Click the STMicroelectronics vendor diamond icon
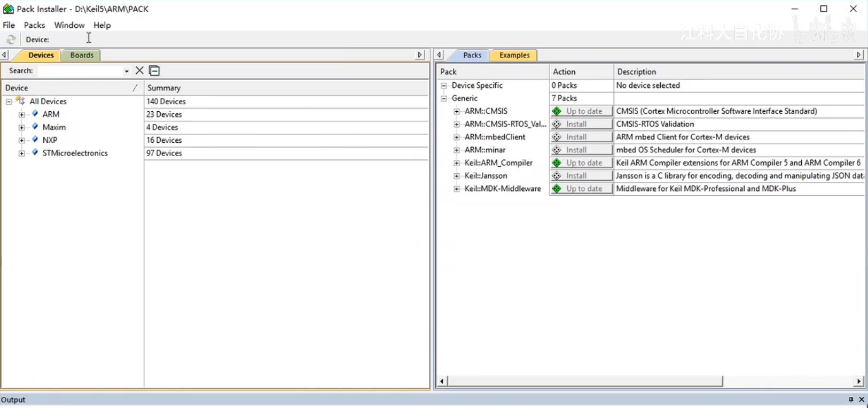868x408 pixels. click(x=35, y=152)
